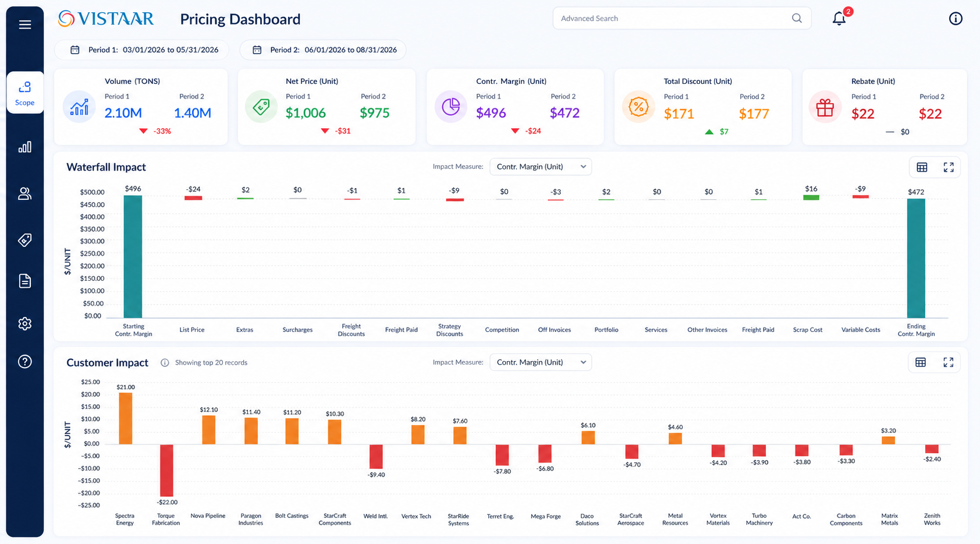Click the Advanced Search field
This screenshot has width=980, height=544.
pos(682,19)
